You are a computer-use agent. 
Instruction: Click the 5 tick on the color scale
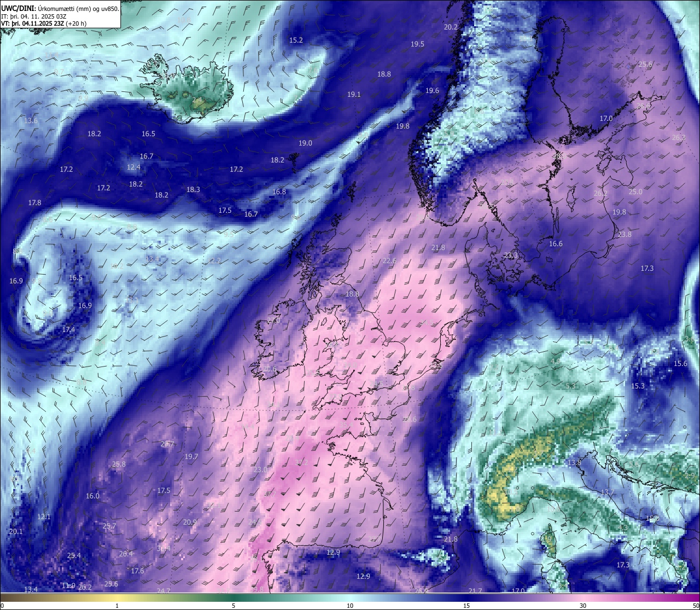tap(234, 606)
